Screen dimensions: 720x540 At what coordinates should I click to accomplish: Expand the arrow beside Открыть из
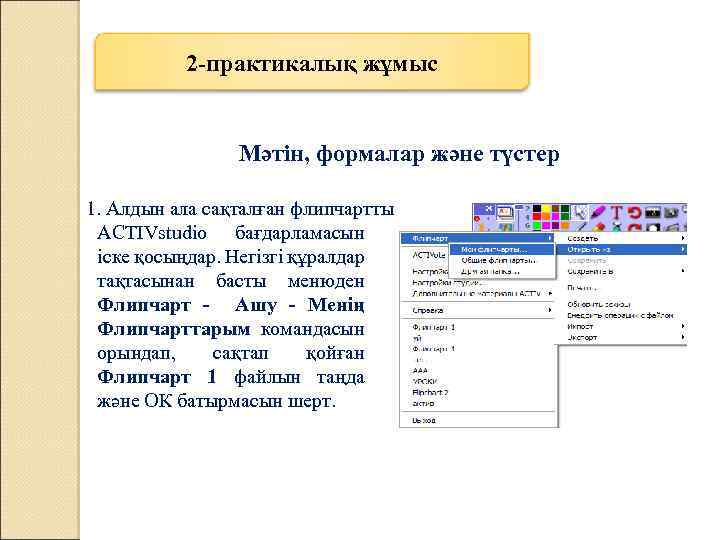point(683,249)
